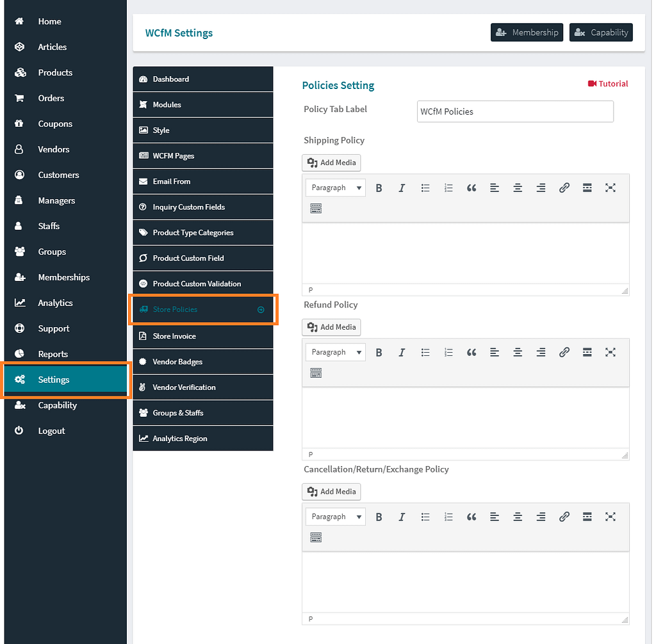This screenshot has height=644, width=656.
Task: Open the Tutorial video link
Action: click(608, 84)
